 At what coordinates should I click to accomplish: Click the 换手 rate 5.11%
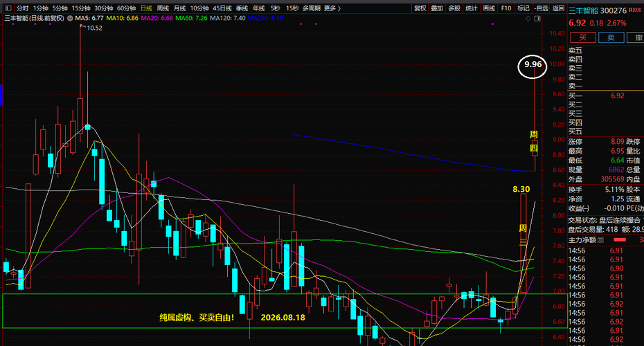coord(614,190)
